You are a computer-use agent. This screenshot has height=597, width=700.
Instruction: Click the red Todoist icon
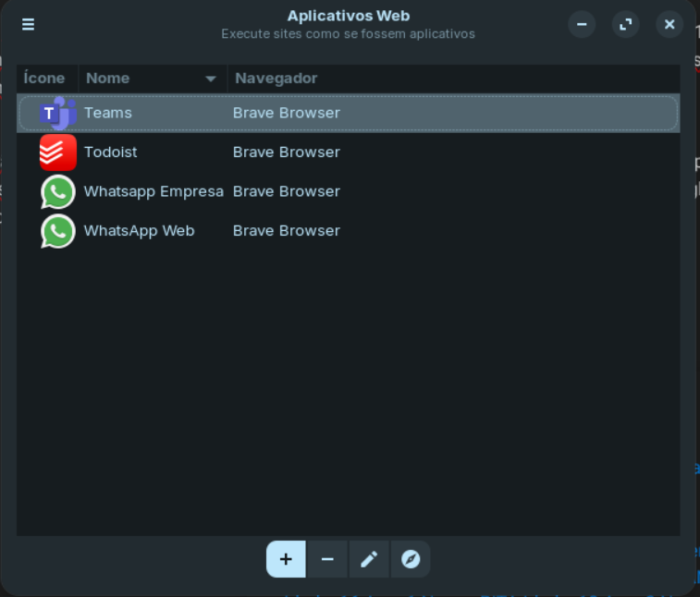pyautogui.click(x=57, y=152)
